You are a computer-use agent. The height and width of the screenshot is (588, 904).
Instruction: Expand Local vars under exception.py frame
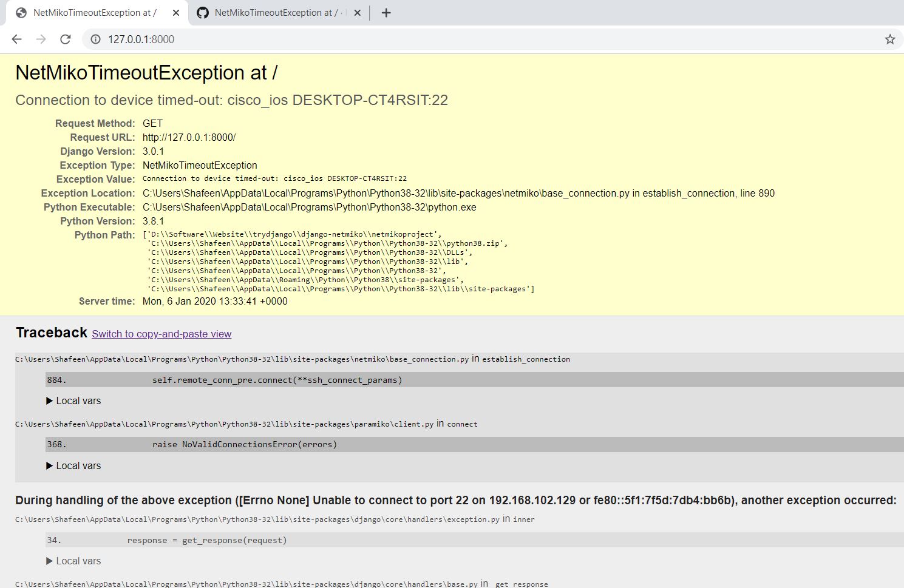73,561
